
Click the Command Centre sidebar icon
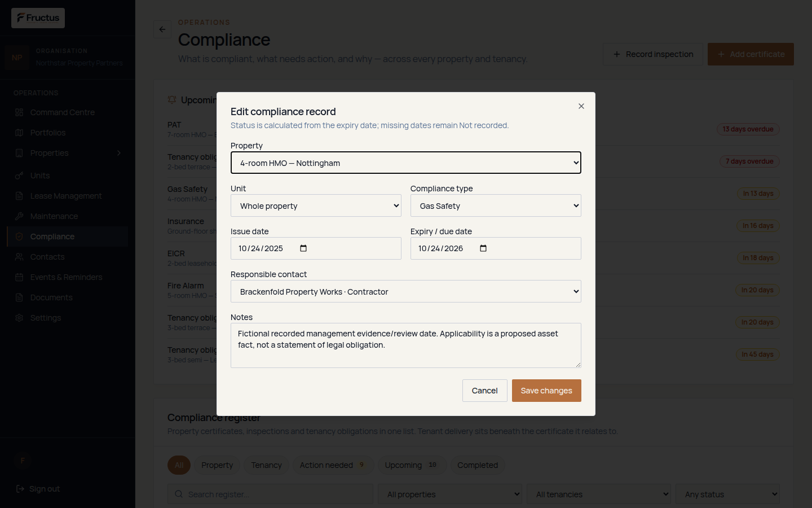coord(19,112)
